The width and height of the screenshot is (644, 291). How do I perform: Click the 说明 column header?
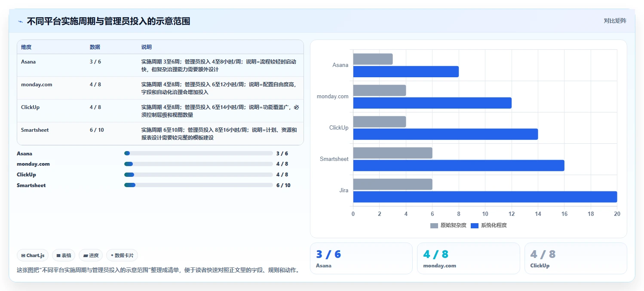click(x=147, y=47)
